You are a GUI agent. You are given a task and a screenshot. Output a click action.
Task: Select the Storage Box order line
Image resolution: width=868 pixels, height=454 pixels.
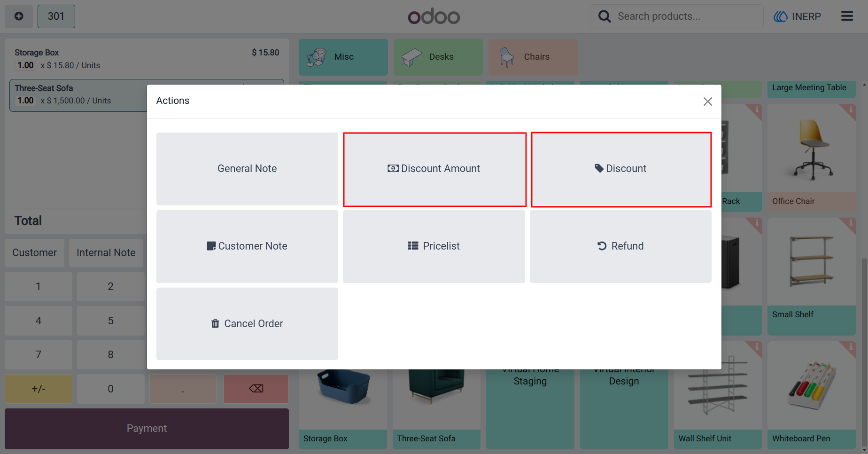pyautogui.click(x=147, y=59)
